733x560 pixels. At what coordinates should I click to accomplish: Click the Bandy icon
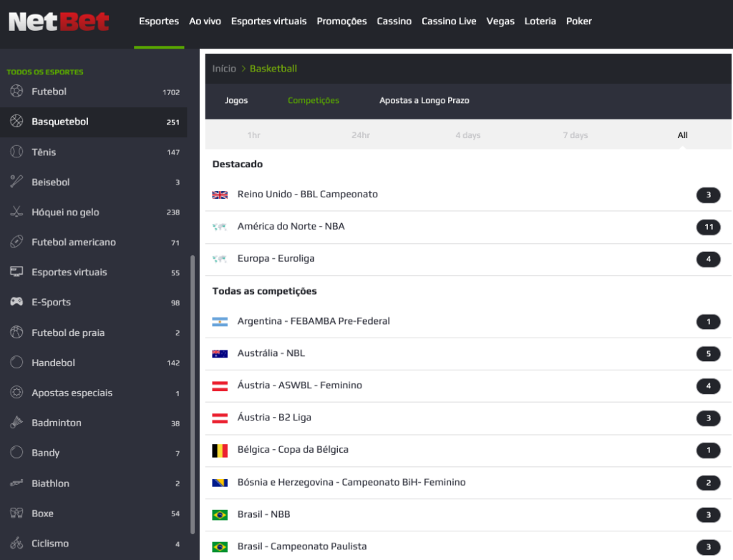(x=16, y=452)
